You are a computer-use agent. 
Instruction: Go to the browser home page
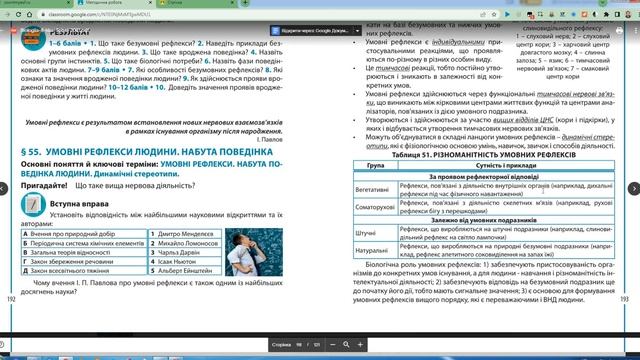29,14
